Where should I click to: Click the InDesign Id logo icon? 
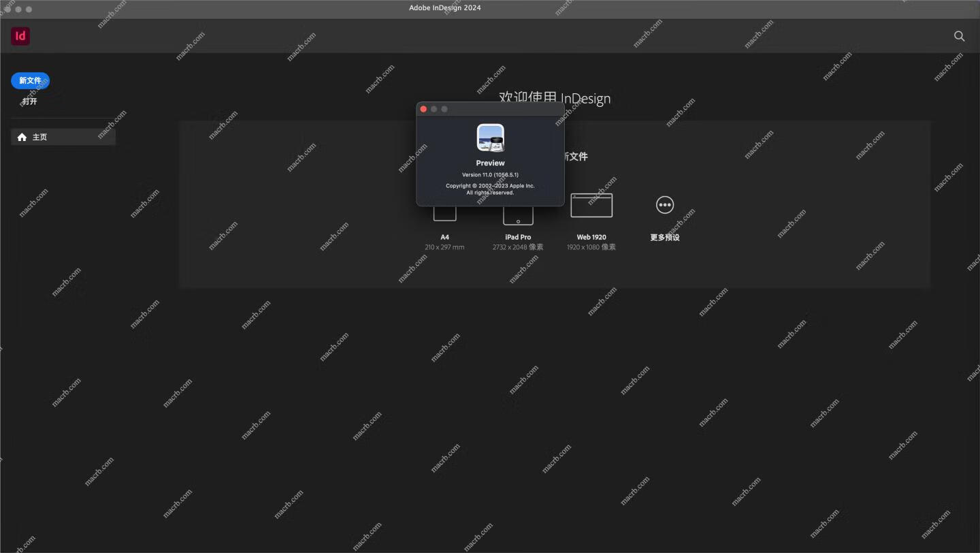20,36
